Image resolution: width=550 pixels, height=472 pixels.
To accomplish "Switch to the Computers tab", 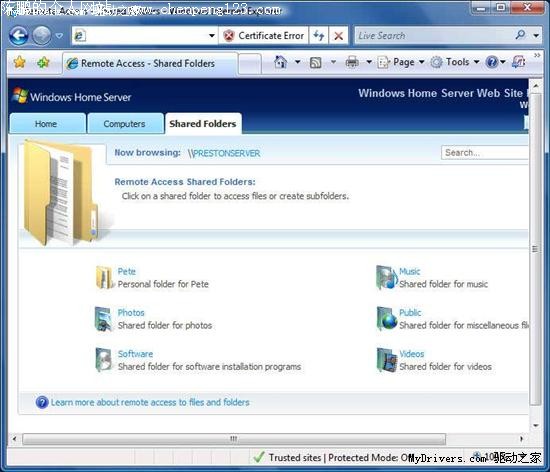I will coord(125,123).
